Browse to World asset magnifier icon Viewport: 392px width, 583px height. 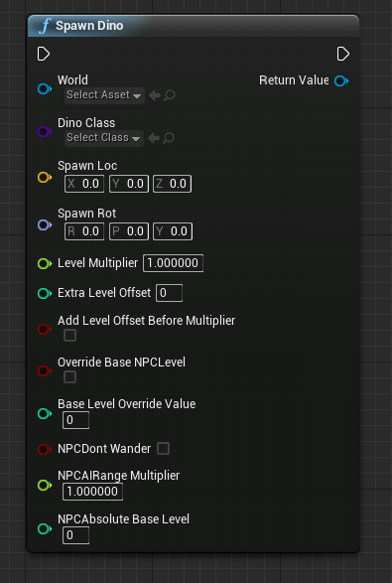coord(170,95)
